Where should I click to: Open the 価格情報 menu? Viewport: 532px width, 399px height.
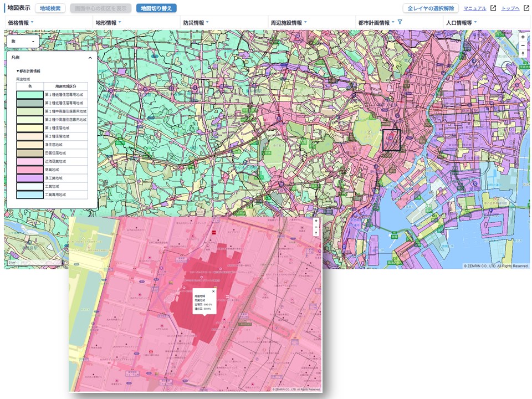21,23
